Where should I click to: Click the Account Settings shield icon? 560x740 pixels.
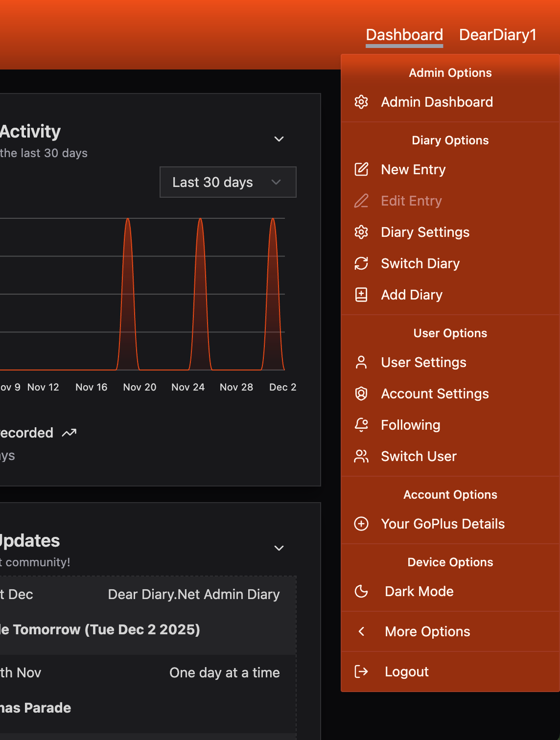point(361,393)
